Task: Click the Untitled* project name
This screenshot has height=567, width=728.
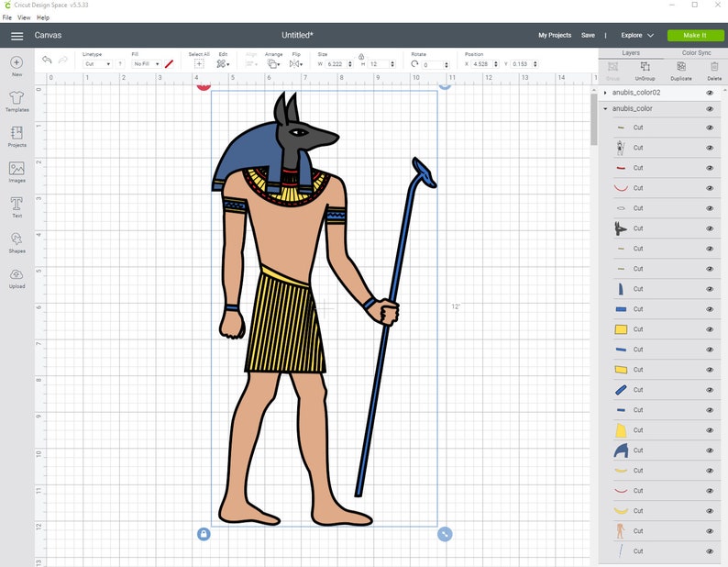Action: pos(297,35)
